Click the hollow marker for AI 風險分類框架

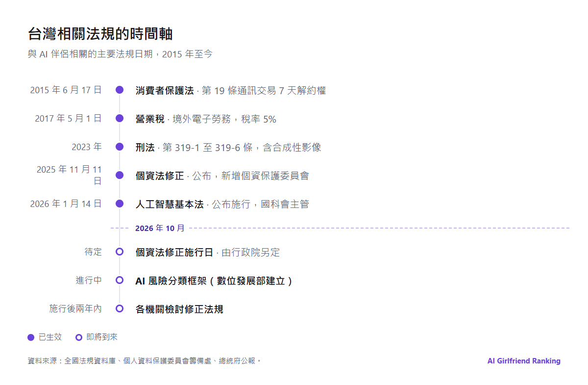coord(120,280)
